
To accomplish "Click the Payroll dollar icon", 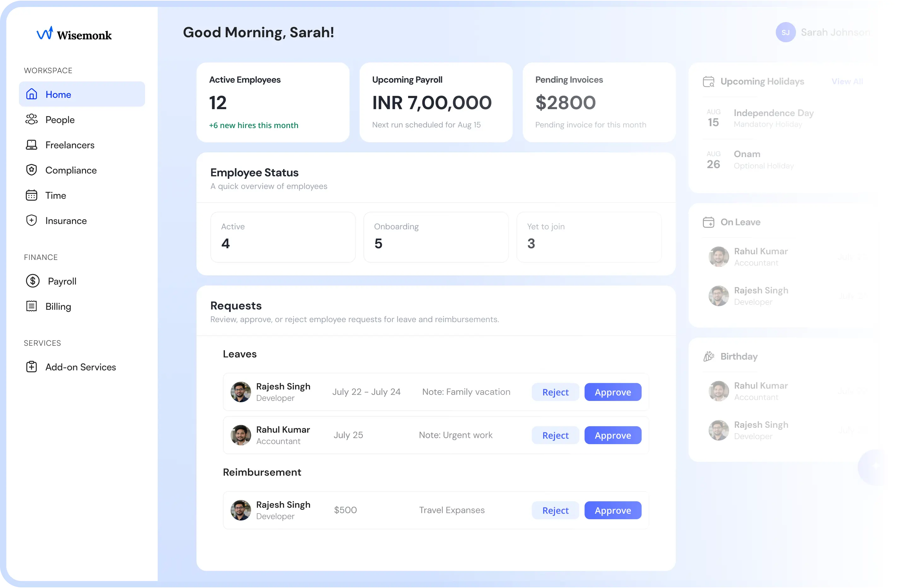I will [32, 281].
